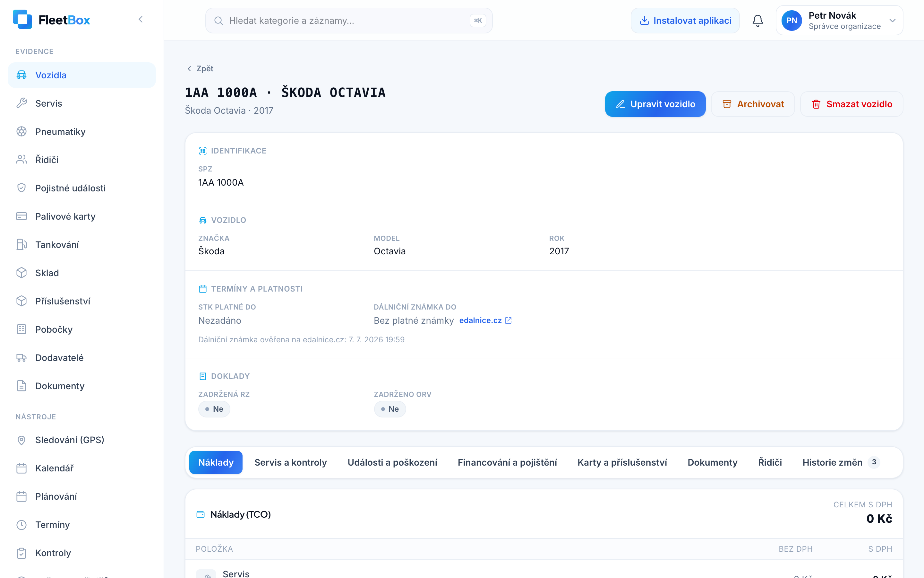924x578 pixels.
Task: Select the Náklady tab
Action: point(216,462)
